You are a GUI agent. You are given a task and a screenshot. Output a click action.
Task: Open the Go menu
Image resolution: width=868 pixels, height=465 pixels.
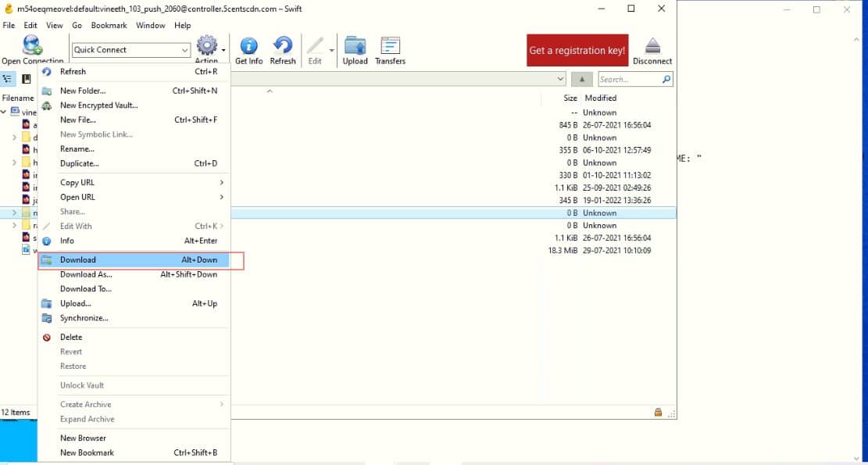coord(77,26)
